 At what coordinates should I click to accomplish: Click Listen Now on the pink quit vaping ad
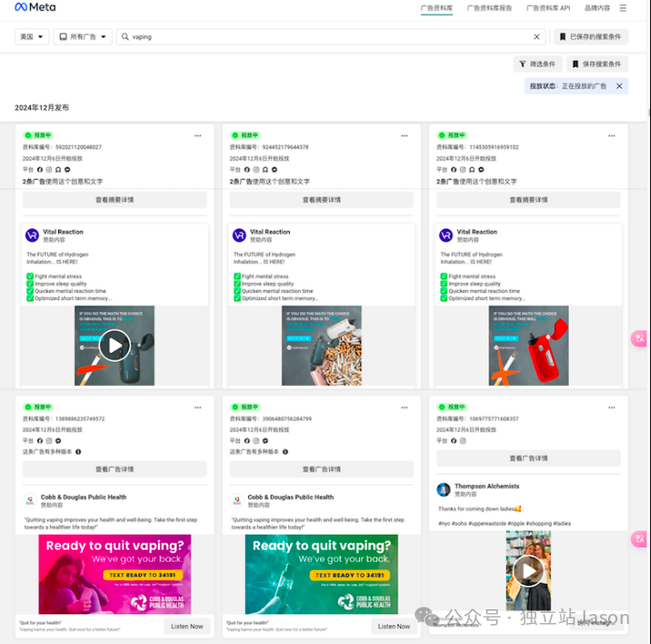187,626
